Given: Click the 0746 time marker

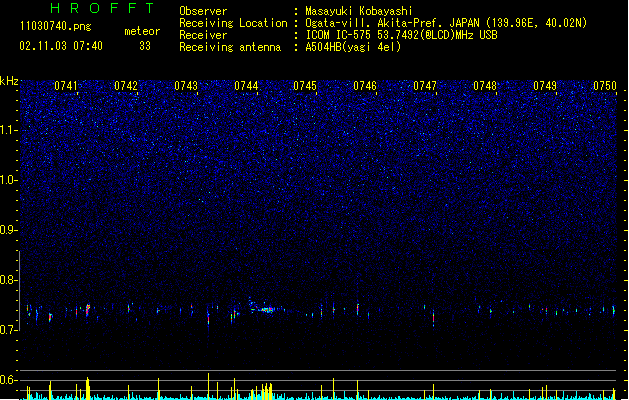Looking at the screenshot, I should point(365,86).
